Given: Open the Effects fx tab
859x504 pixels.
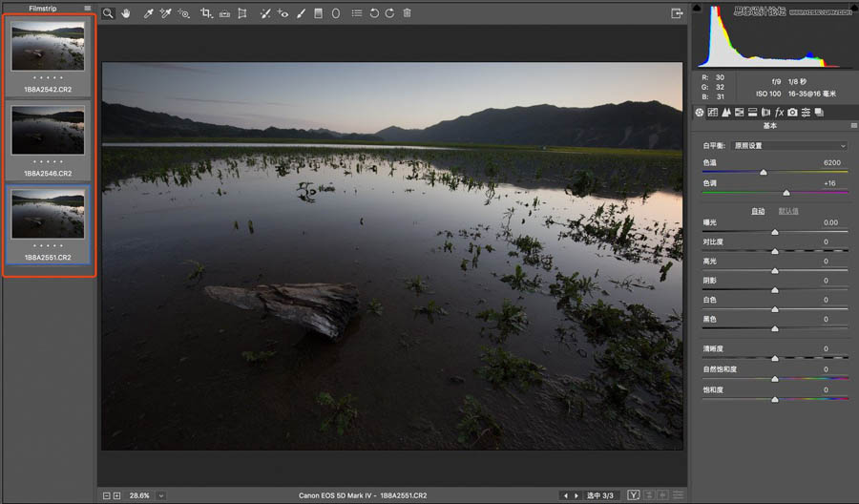Looking at the screenshot, I should coord(779,113).
